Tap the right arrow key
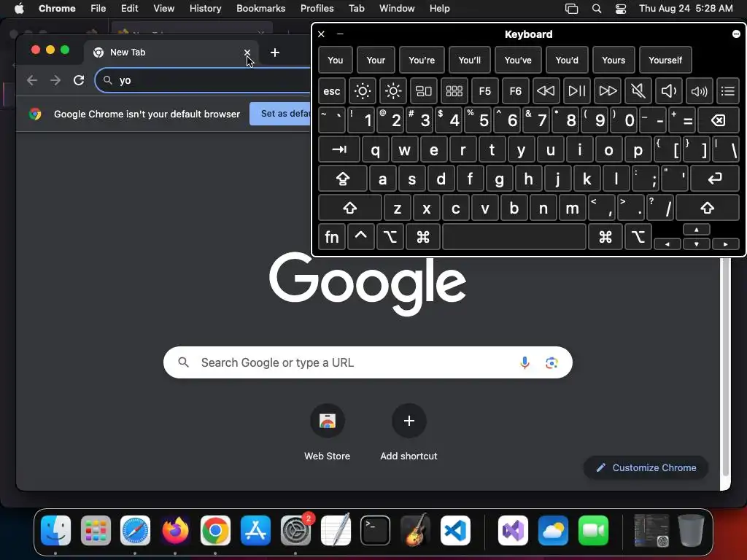747x560 pixels. (726, 244)
